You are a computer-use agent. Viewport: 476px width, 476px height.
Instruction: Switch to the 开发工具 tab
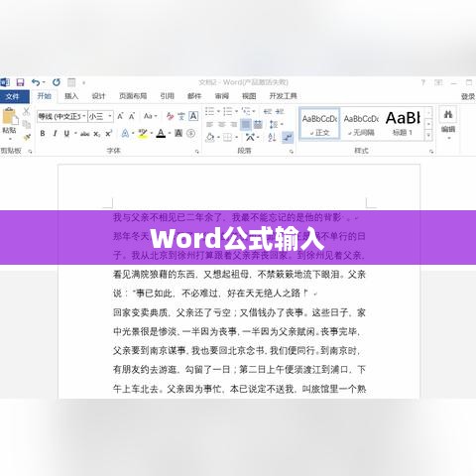pos(283,96)
